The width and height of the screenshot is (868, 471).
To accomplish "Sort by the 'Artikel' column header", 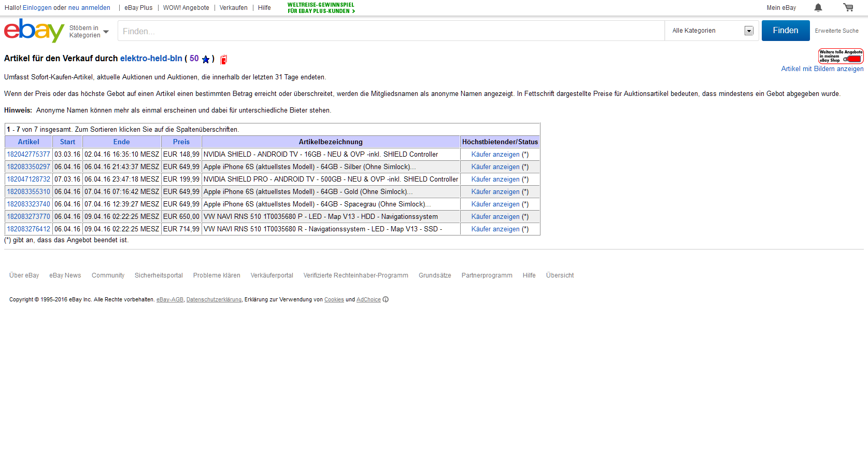I will pos(29,142).
